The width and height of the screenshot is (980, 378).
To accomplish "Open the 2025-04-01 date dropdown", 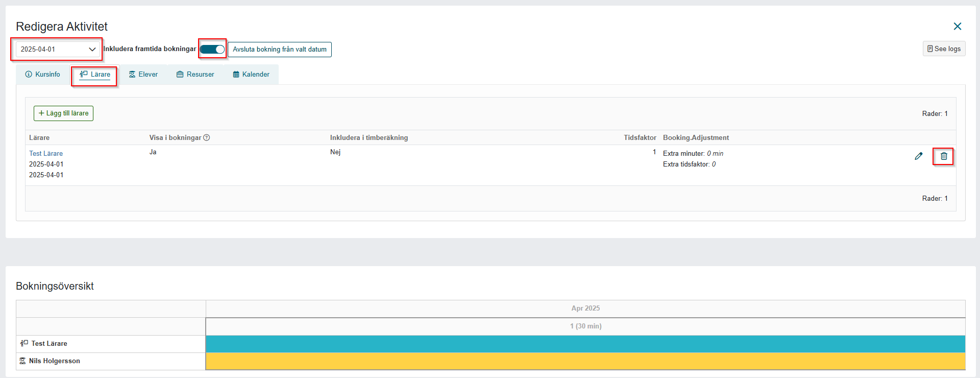I will tap(58, 49).
